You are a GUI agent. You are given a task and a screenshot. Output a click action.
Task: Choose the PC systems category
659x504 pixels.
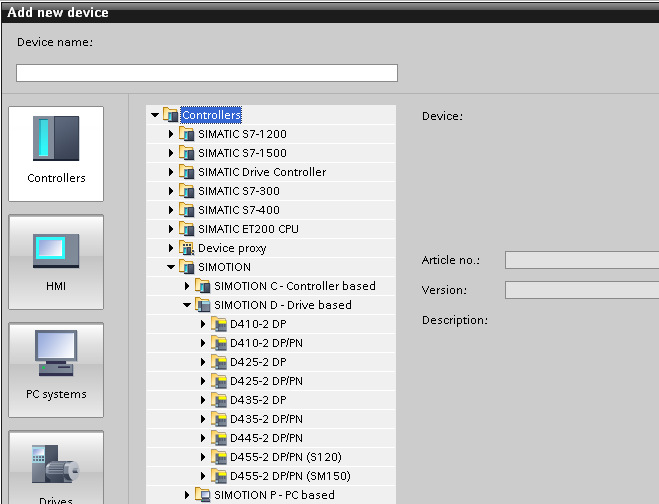point(56,368)
